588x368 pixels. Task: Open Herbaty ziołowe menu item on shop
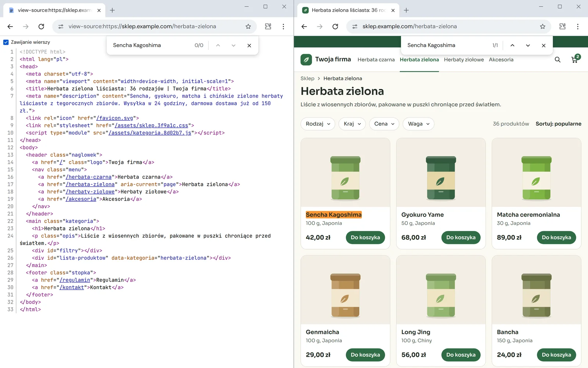pyautogui.click(x=464, y=60)
